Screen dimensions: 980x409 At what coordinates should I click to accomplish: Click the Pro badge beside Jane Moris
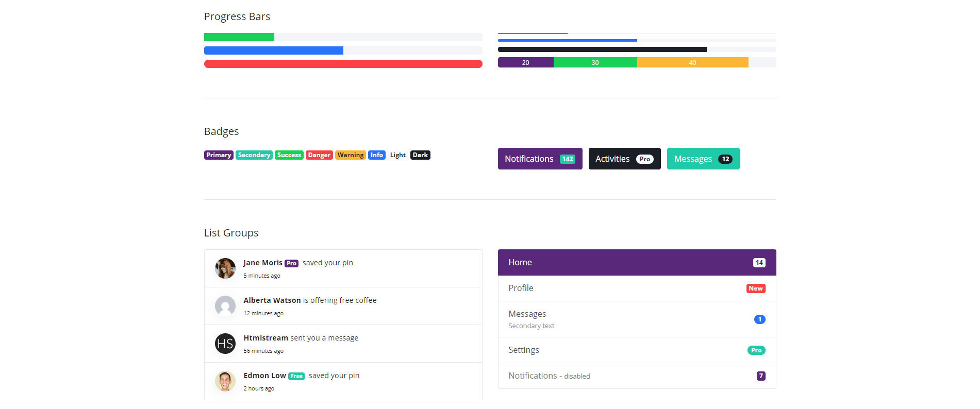(x=292, y=263)
